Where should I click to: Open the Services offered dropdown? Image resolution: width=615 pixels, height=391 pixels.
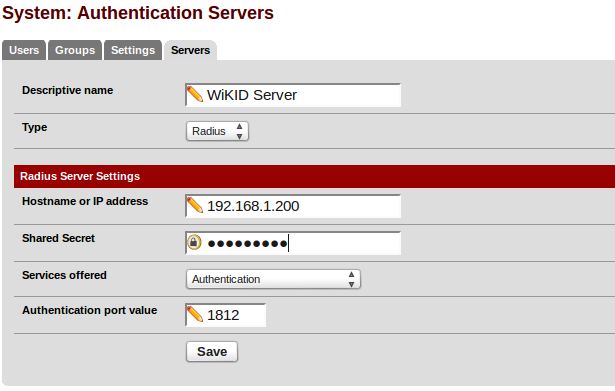(x=273, y=279)
